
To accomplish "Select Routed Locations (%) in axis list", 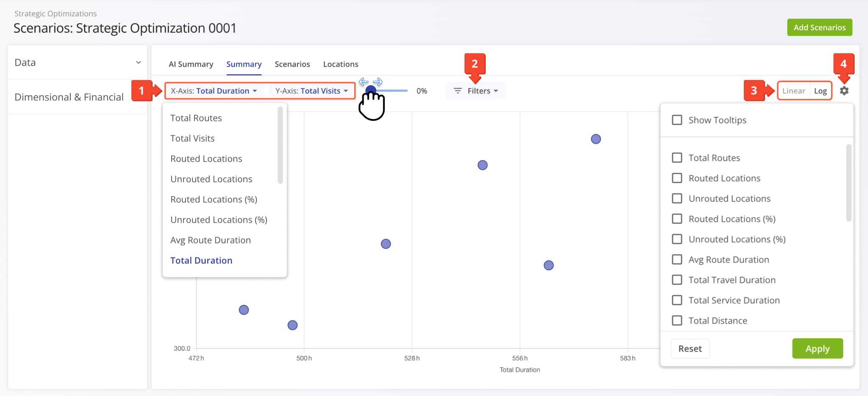I will pyautogui.click(x=214, y=199).
